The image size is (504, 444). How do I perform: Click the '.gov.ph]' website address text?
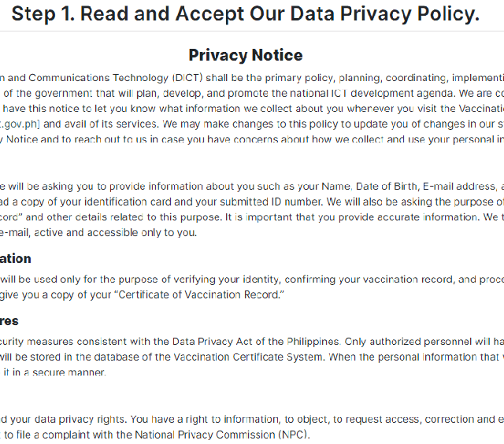(17, 124)
